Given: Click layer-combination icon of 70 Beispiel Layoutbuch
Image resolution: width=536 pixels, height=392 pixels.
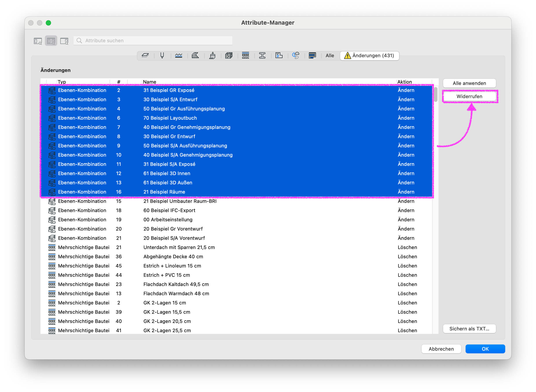Looking at the screenshot, I should [x=52, y=118].
